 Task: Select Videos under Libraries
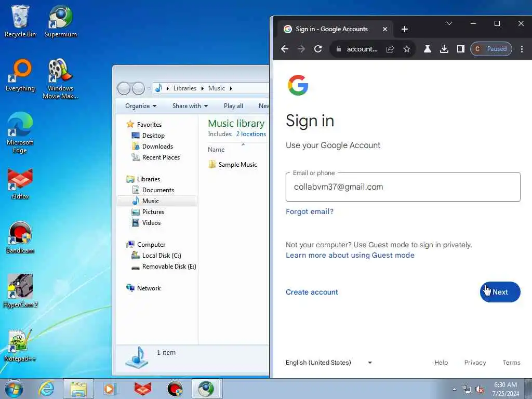point(146,222)
